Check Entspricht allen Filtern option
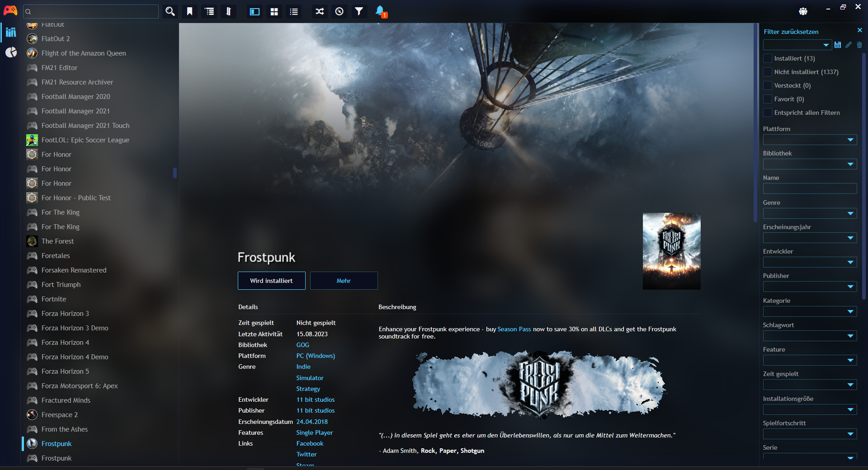868x470 pixels. pyautogui.click(x=767, y=113)
